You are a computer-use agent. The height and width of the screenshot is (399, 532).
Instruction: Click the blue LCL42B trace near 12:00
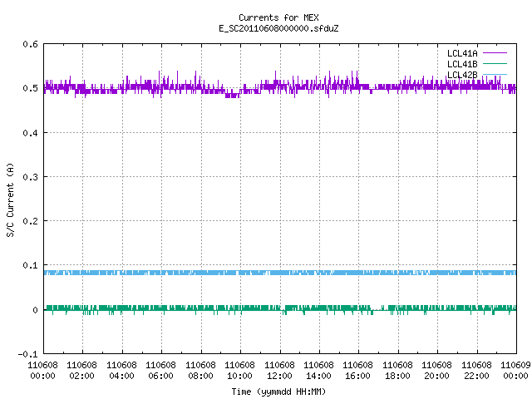point(280,273)
